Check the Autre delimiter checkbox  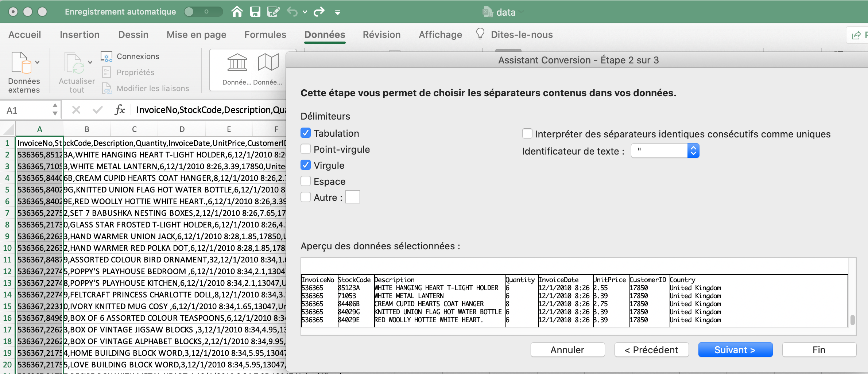pyautogui.click(x=306, y=197)
